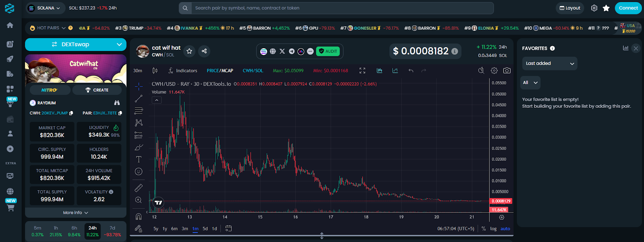Select the crosshair cursor drawing tool
644x242 pixels.
click(x=138, y=86)
